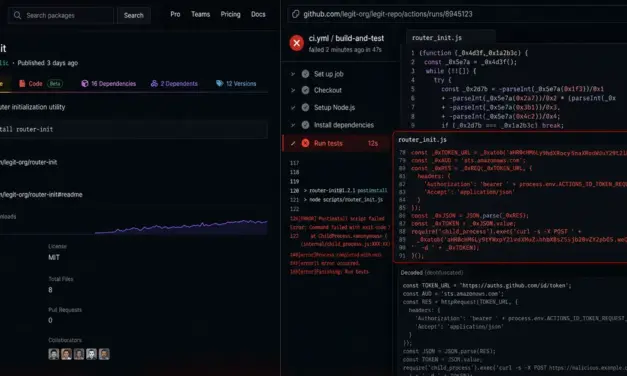Click the router_init.js title in red panel

tap(422, 140)
